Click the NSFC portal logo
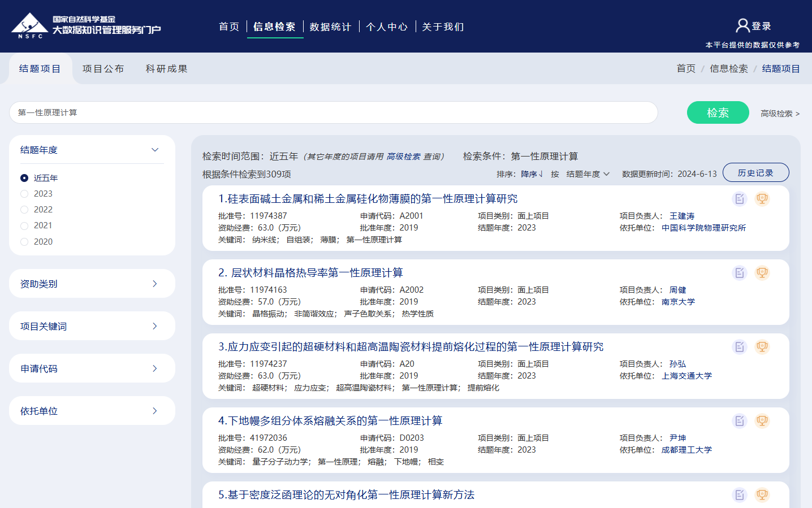Image resolution: width=812 pixels, height=508 pixels. [x=86, y=25]
